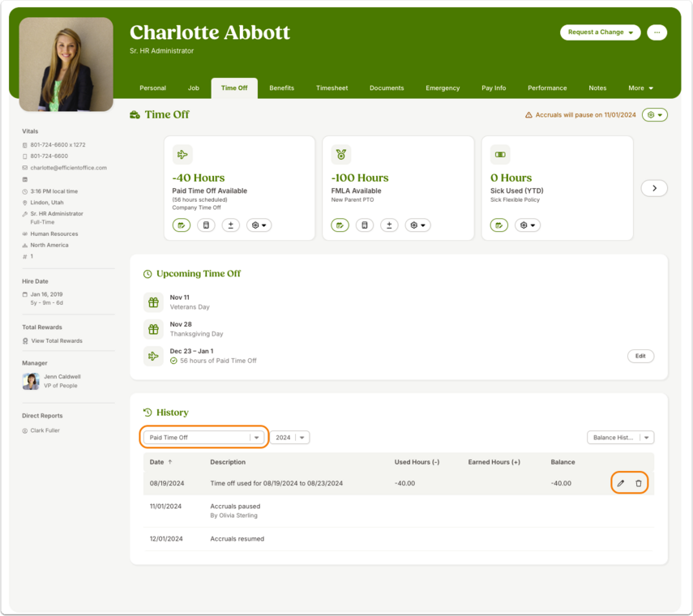
Task: Click the Description column header
Action: tap(228, 462)
